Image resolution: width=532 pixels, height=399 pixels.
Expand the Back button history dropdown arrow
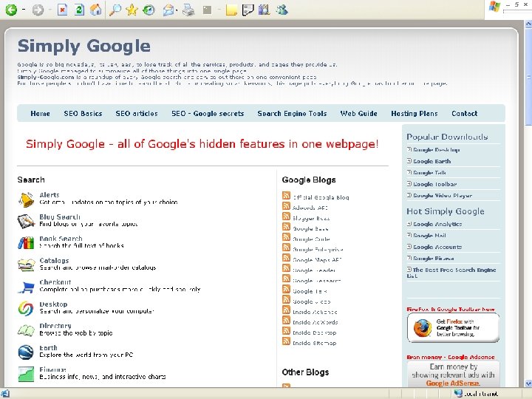(x=24, y=10)
